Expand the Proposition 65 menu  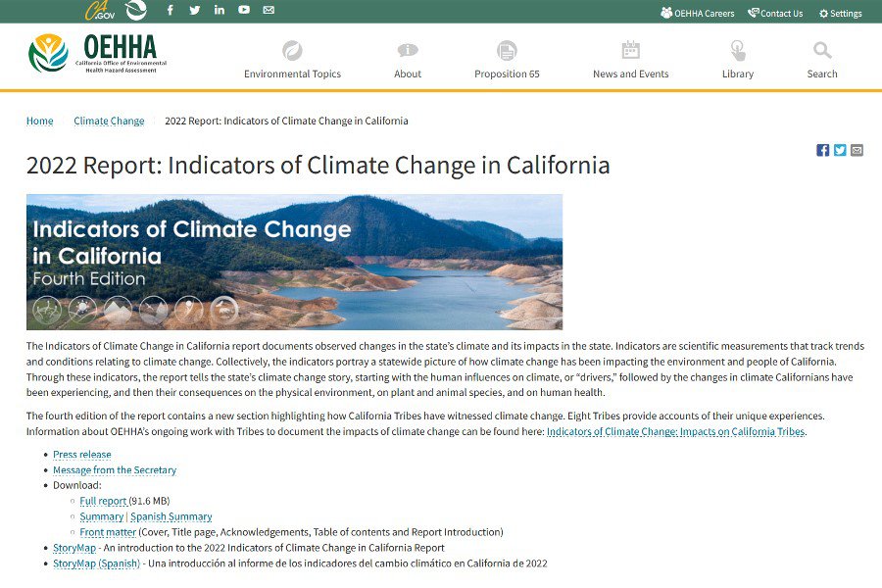pos(507,60)
